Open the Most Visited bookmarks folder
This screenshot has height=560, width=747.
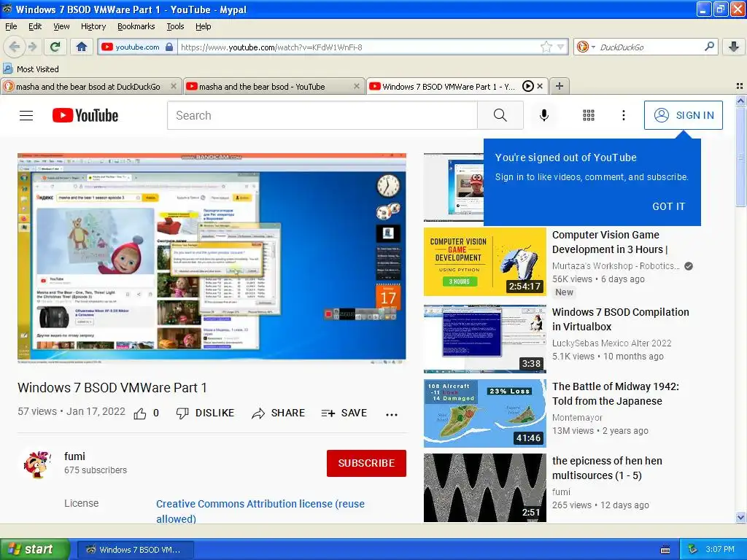point(31,69)
